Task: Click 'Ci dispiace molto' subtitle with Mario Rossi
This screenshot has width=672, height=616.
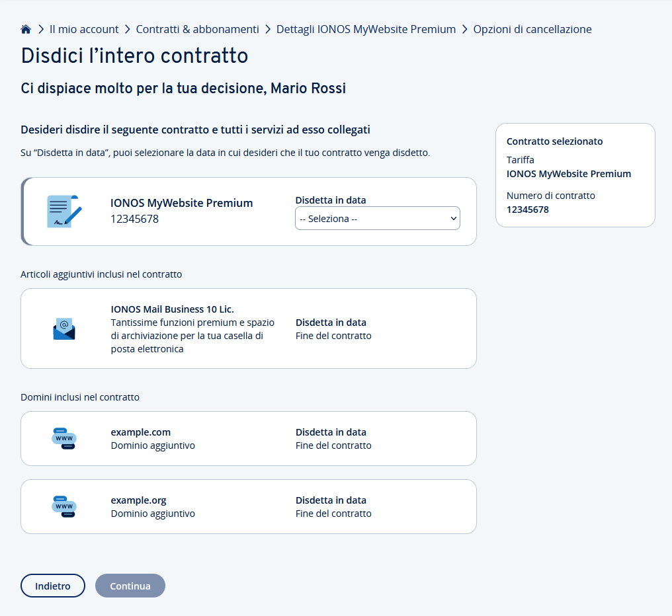Action: [183, 89]
